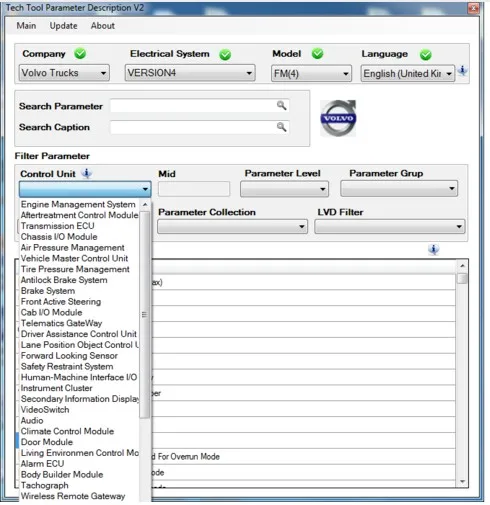Select Aftertreatment Control Module option
This screenshot has height=505, width=490.
click(x=79, y=215)
